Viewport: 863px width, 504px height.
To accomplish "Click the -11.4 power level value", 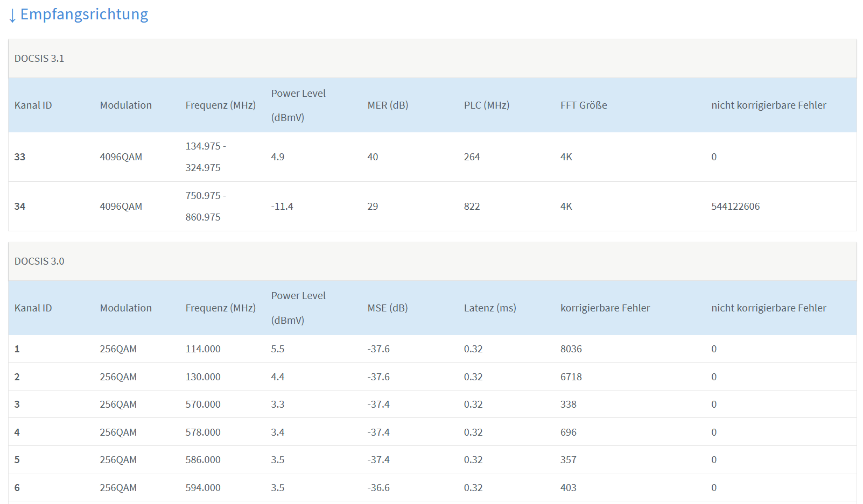I will (282, 207).
